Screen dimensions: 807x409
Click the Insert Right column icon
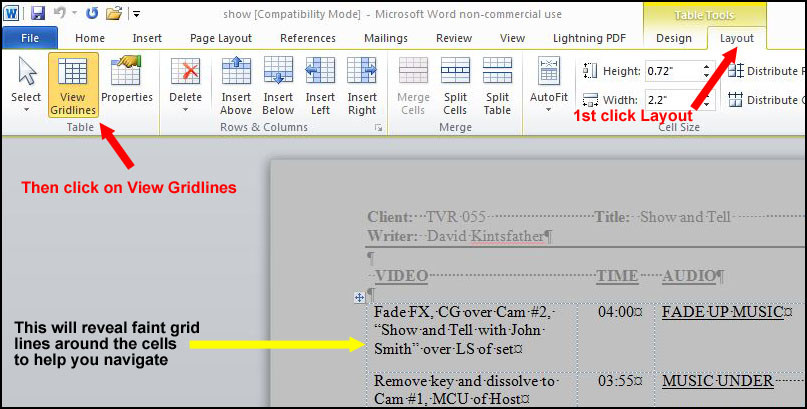tap(362, 85)
